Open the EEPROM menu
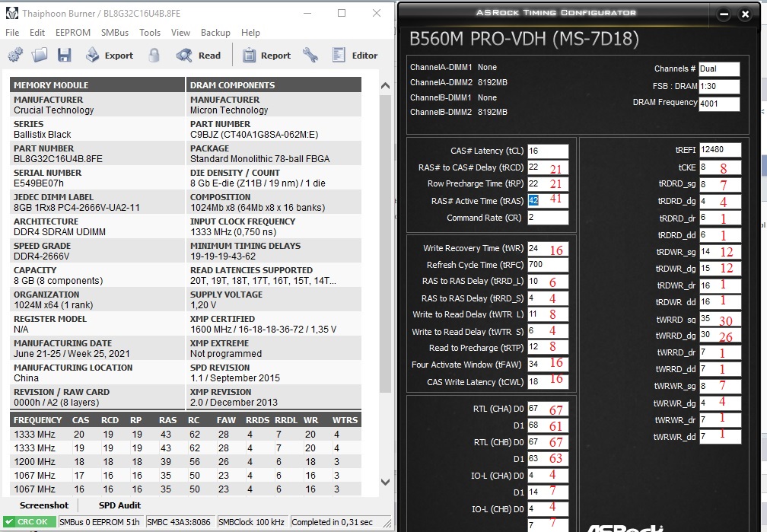767x532 pixels. tap(73, 32)
